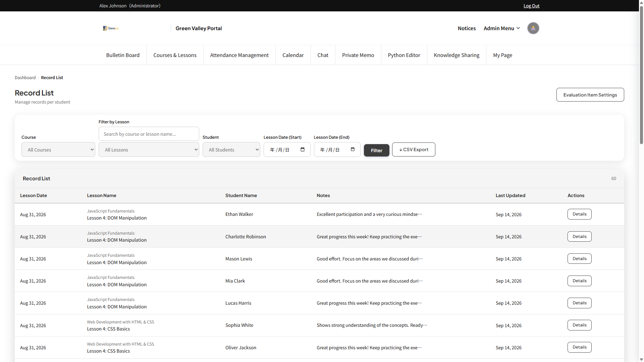Image resolution: width=644 pixels, height=362 pixels.
Task: Open Details for Sophia White record
Action: [579, 325]
